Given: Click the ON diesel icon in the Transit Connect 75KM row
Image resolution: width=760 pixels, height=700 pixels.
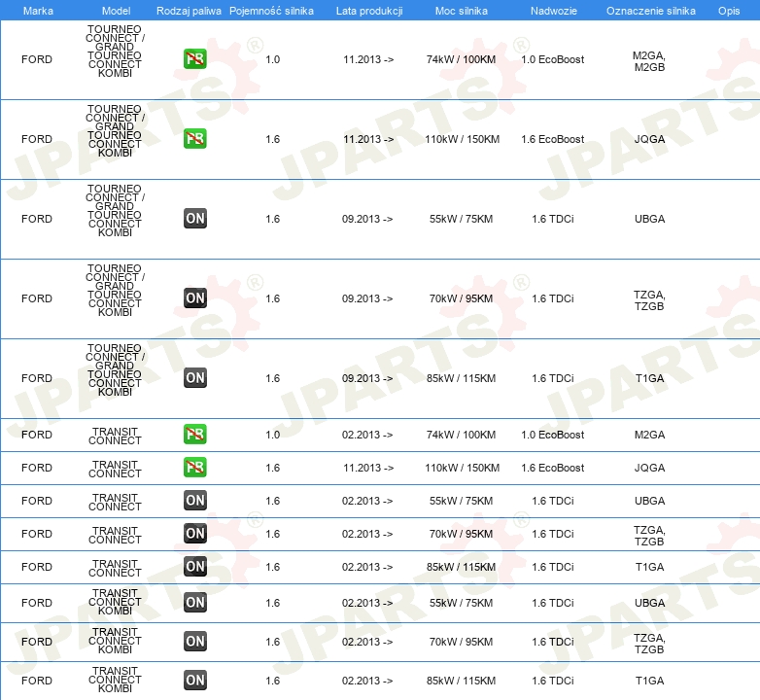Looking at the screenshot, I should [x=194, y=501].
